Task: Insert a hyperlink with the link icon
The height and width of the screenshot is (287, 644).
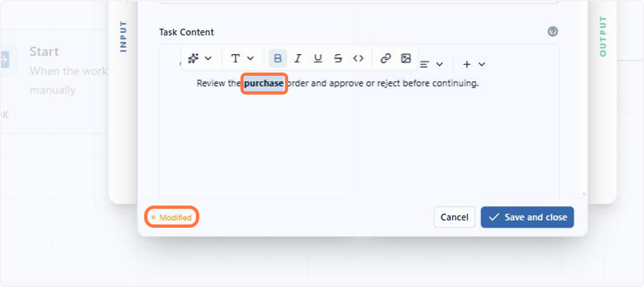Action: tap(385, 58)
